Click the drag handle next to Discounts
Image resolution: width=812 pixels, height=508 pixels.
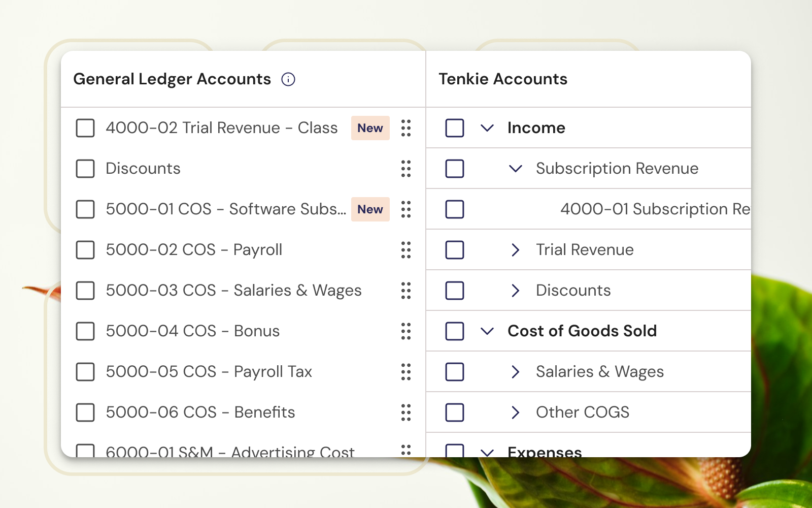pos(405,169)
